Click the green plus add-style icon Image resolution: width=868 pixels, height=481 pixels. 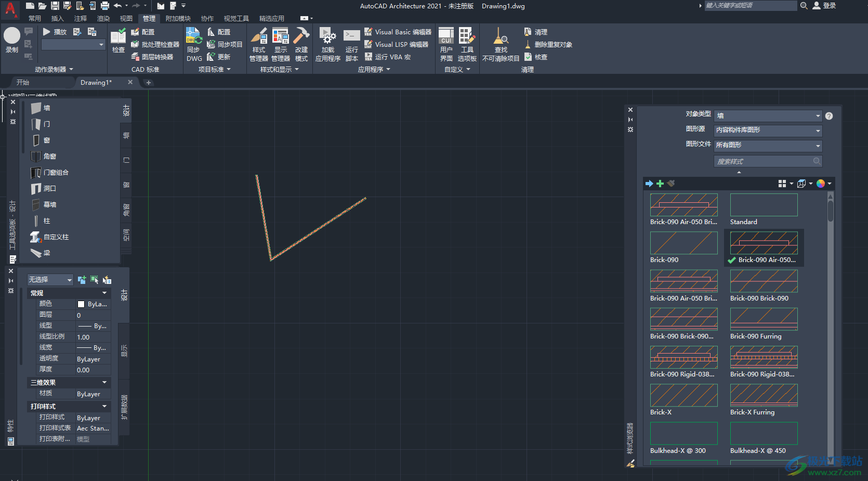point(660,184)
